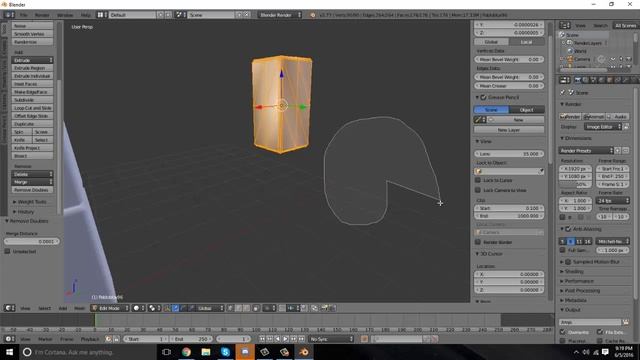The width and height of the screenshot is (640, 360).
Task: Click the Smooth Vertex button
Action: click(x=33, y=34)
